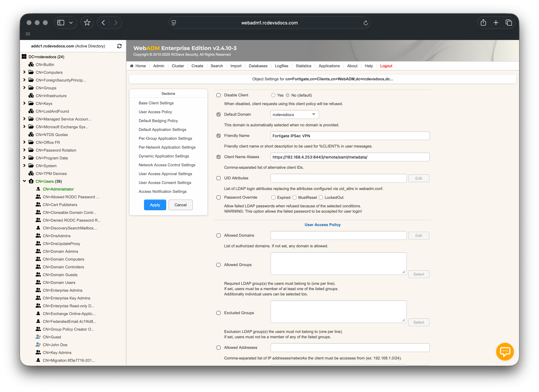Collapse the CN=Users tree node

point(24,181)
